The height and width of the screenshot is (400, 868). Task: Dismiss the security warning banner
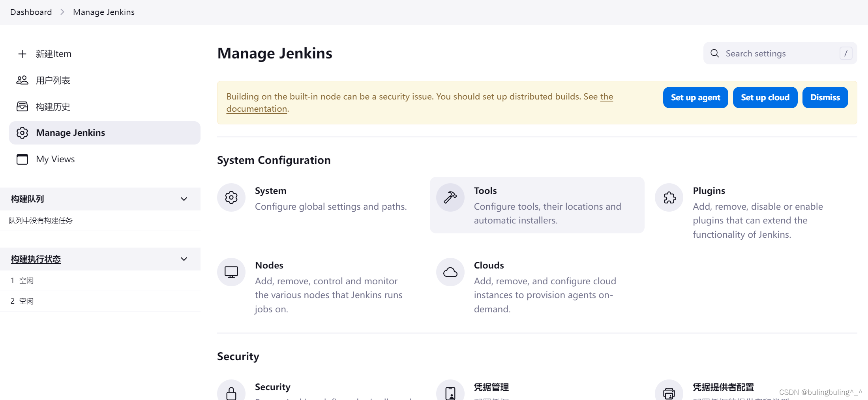coord(825,98)
